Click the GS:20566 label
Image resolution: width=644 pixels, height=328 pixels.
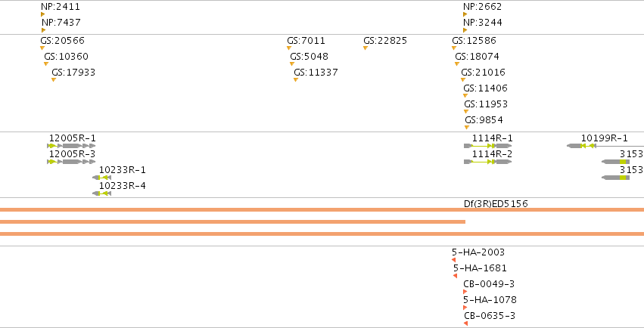(62, 41)
